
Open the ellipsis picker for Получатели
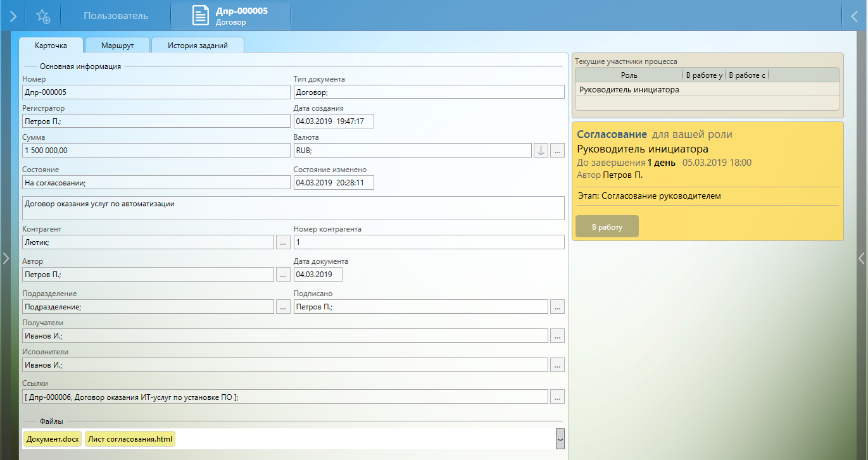pos(557,336)
